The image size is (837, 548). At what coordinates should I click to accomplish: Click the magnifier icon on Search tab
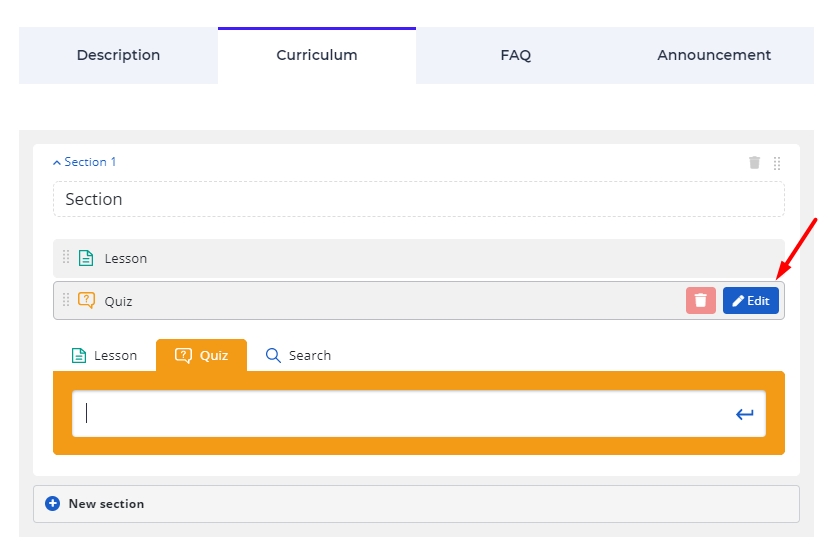click(x=273, y=355)
